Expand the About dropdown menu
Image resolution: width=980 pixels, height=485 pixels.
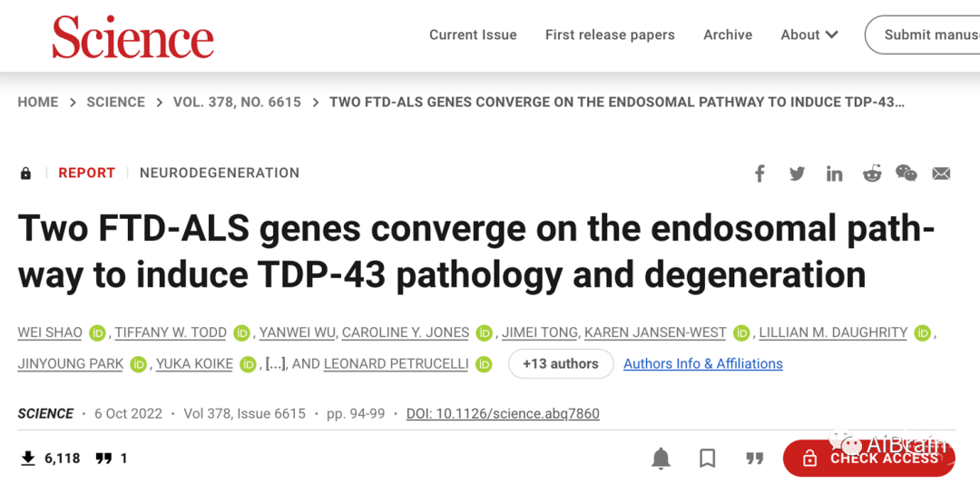point(809,35)
